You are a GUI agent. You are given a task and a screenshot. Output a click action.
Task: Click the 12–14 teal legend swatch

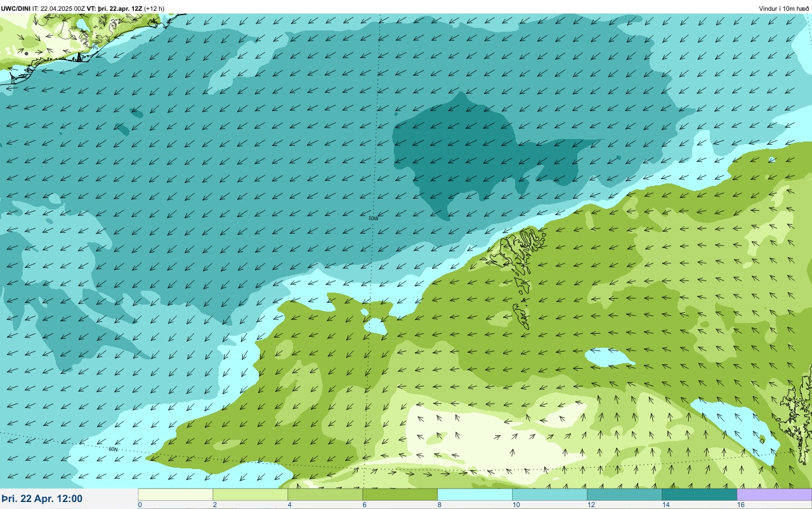coord(625,494)
